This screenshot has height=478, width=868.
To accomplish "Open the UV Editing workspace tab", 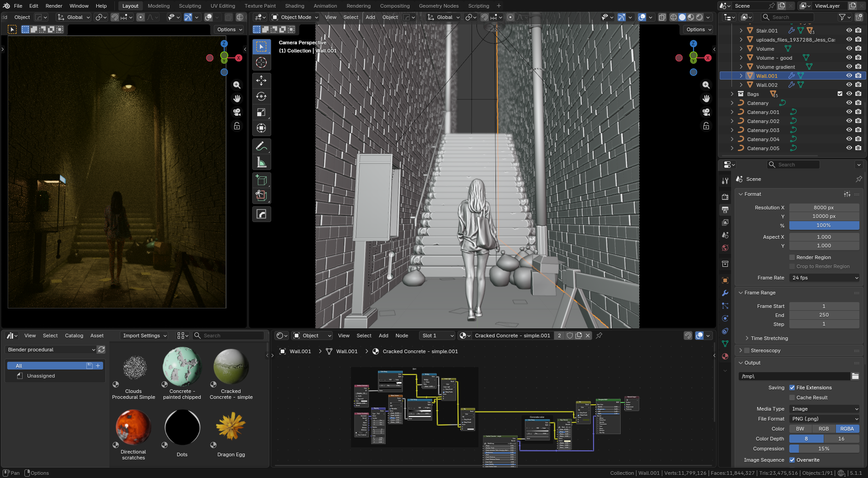I will pyautogui.click(x=222, y=6).
